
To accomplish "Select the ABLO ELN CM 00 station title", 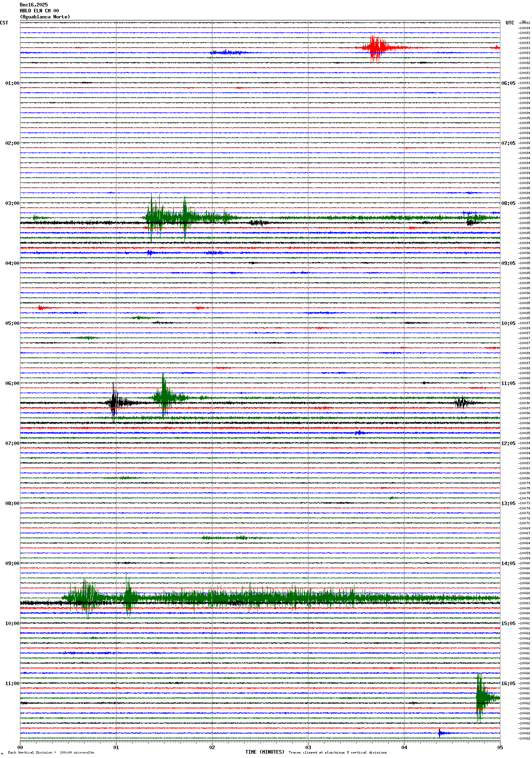I will (39, 11).
